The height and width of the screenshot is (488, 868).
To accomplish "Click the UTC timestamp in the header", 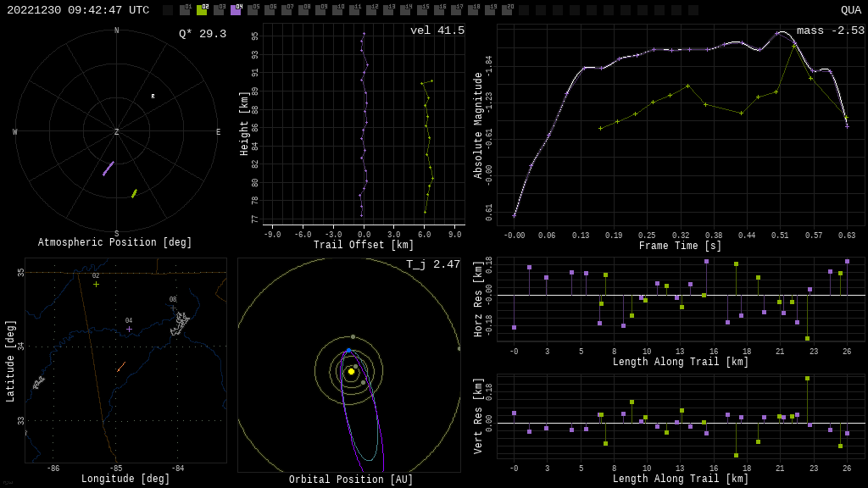I will pyautogui.click(x=78, y=10).
